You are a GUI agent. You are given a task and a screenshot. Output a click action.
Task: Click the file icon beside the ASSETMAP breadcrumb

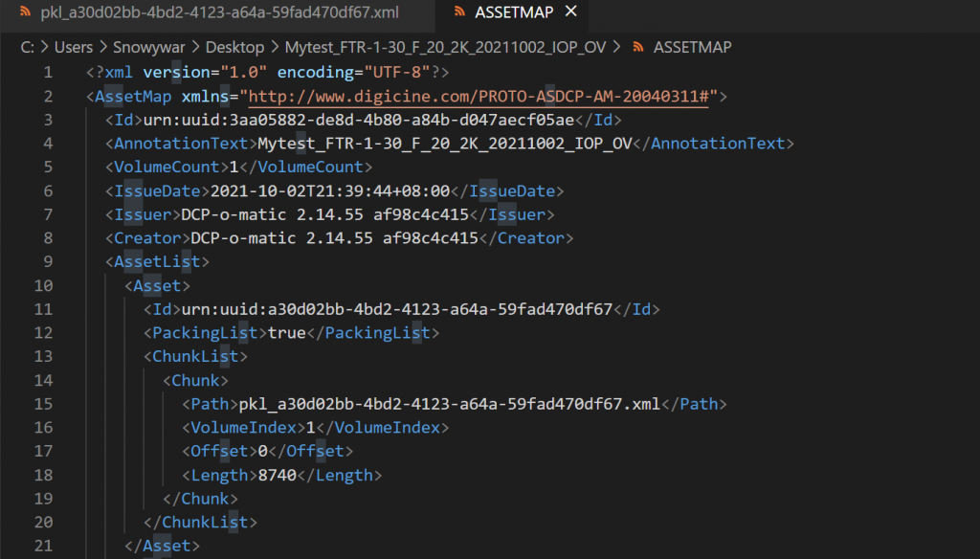click(638, 47)
